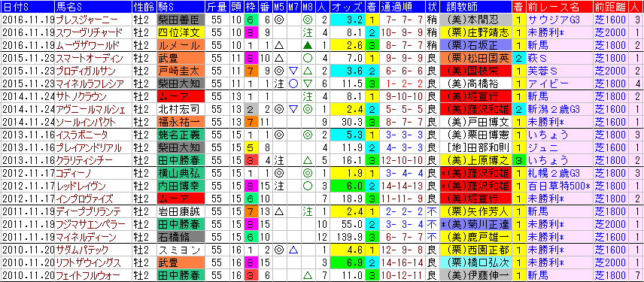
Task: Sort by the 日付S column header
Action: 27,7
